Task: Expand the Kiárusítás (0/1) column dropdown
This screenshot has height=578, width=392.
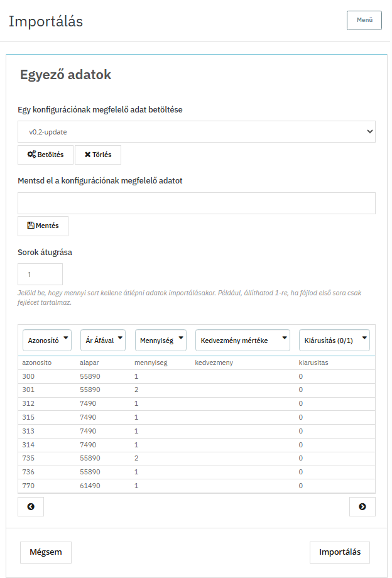Action: pyautogui.click(x=334, y=341)
